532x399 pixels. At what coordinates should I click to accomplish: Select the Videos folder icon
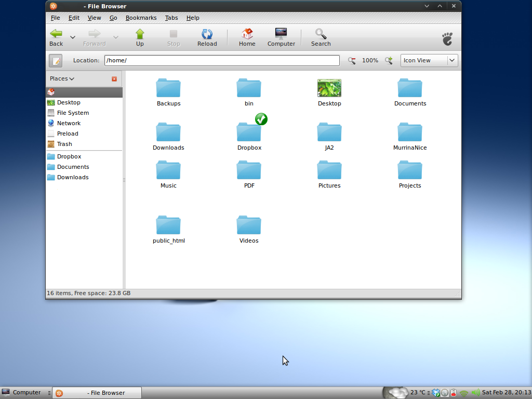(249, 225)
